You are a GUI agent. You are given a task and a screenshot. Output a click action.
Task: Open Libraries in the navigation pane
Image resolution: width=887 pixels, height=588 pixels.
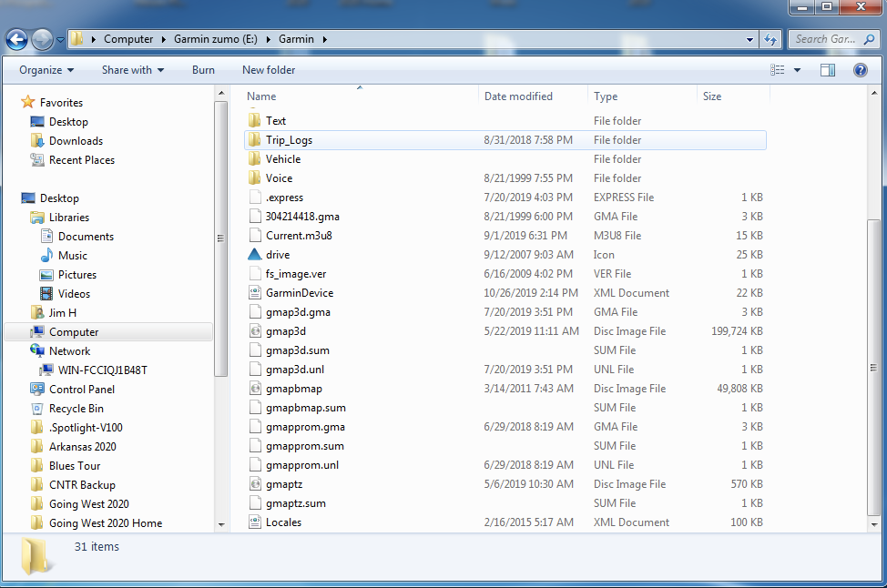tap(69, 218)
